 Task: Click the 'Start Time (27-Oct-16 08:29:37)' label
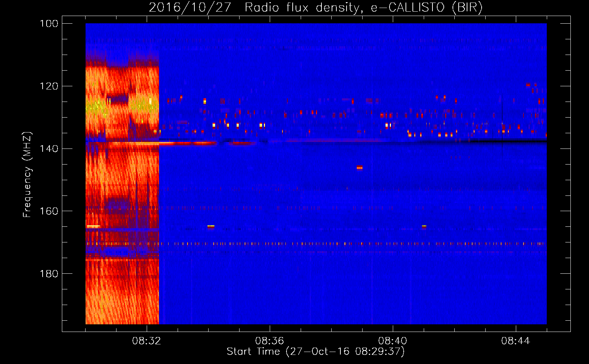click(316, 352)
